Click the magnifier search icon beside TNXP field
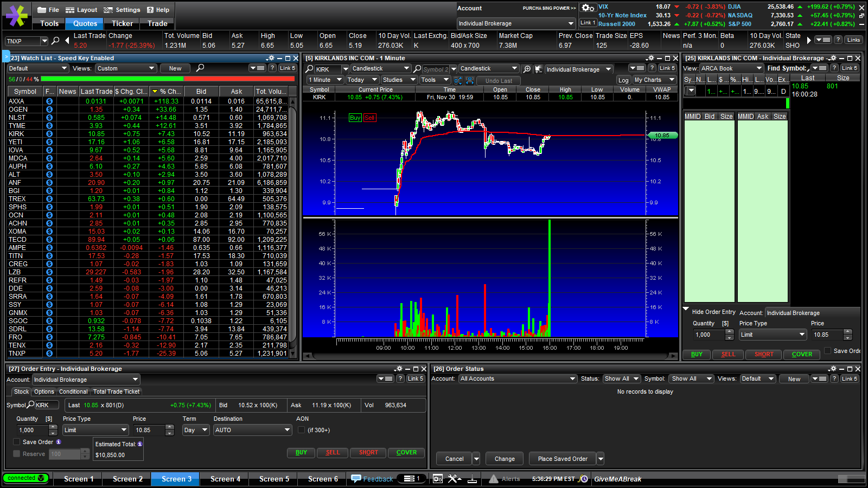 55,41
